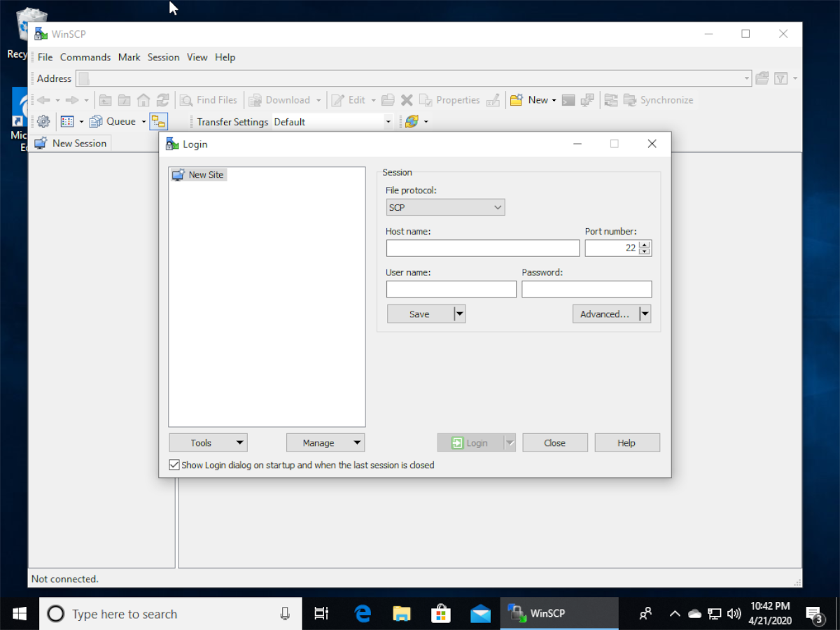The width and height of the screenshot is (840, 630).
Task: Open the Commands menu
Action: click(x=85, y=57)
